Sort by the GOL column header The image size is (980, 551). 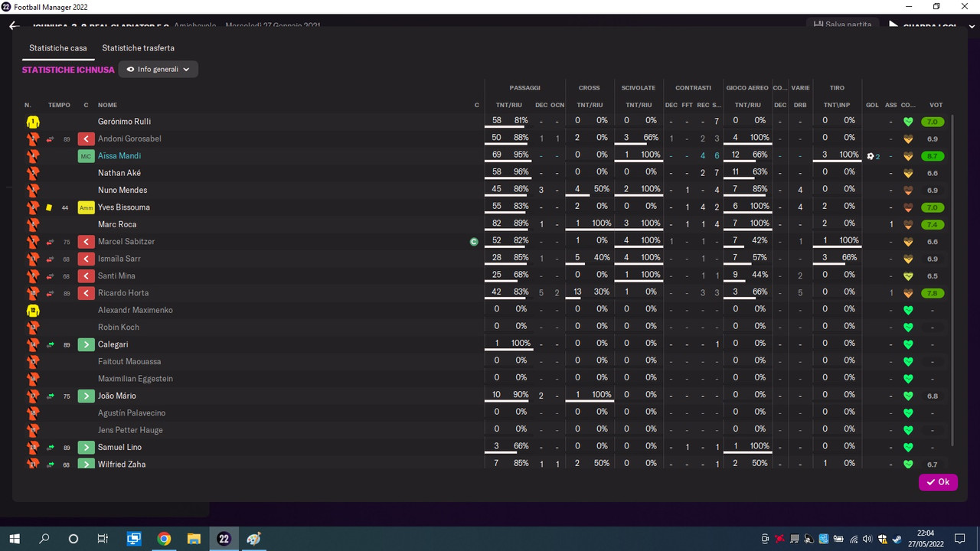point(872,105)
